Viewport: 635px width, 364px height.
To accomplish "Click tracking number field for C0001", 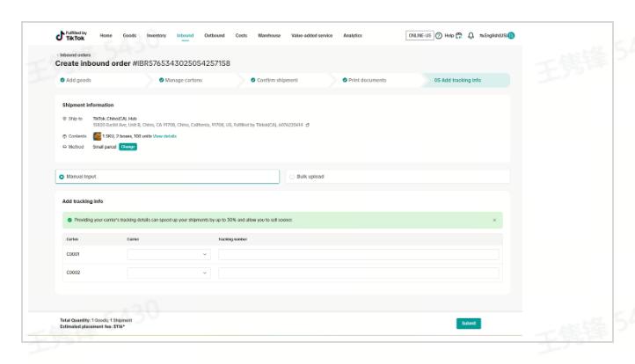I will (359, 254).
